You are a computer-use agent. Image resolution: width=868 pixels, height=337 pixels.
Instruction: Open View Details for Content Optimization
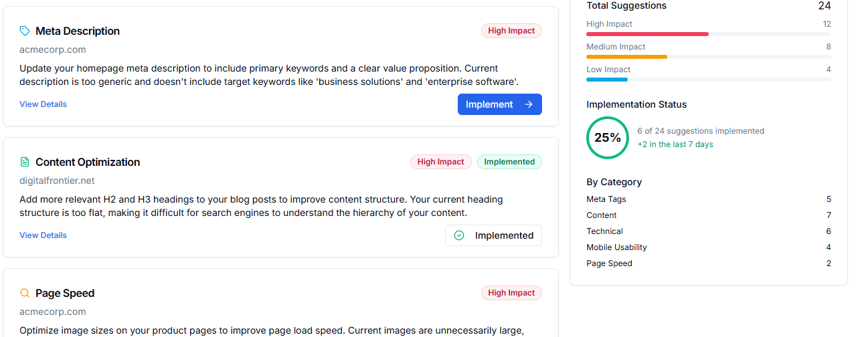tap(43, 235)
